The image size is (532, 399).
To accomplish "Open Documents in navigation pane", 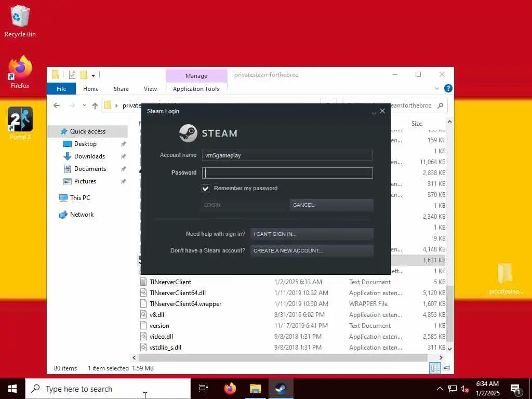I will pos(90,169).
